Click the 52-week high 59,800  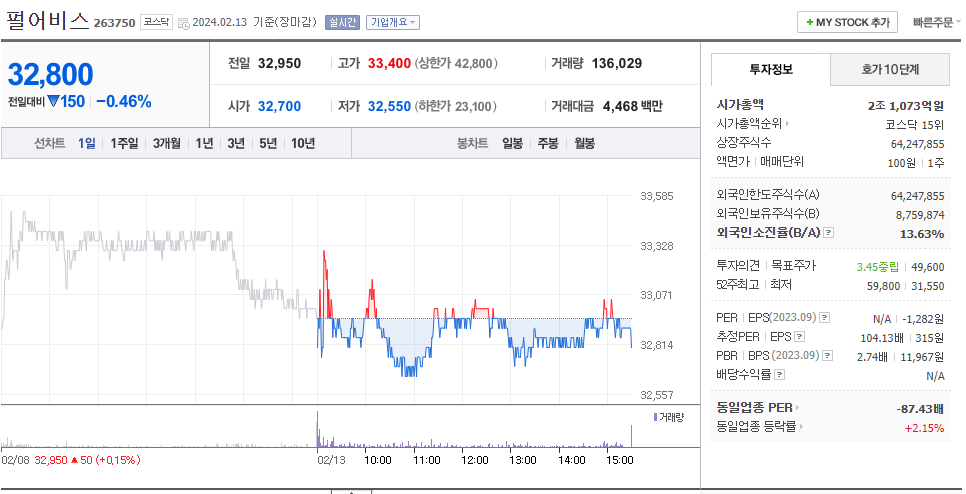point(883,286)
